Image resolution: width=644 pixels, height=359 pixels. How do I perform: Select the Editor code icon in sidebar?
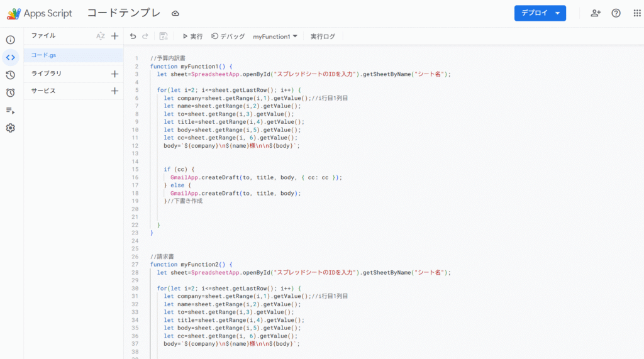10,57
